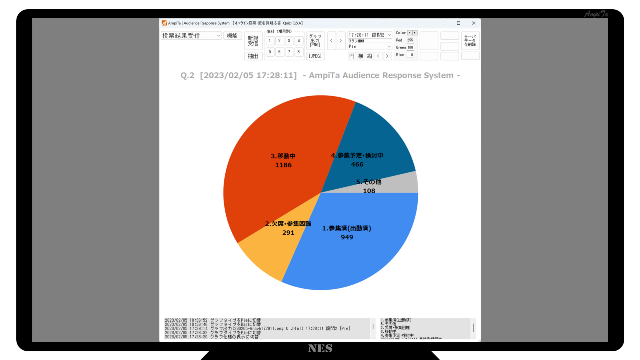Click the graph display button

click(x=315, y=41)
